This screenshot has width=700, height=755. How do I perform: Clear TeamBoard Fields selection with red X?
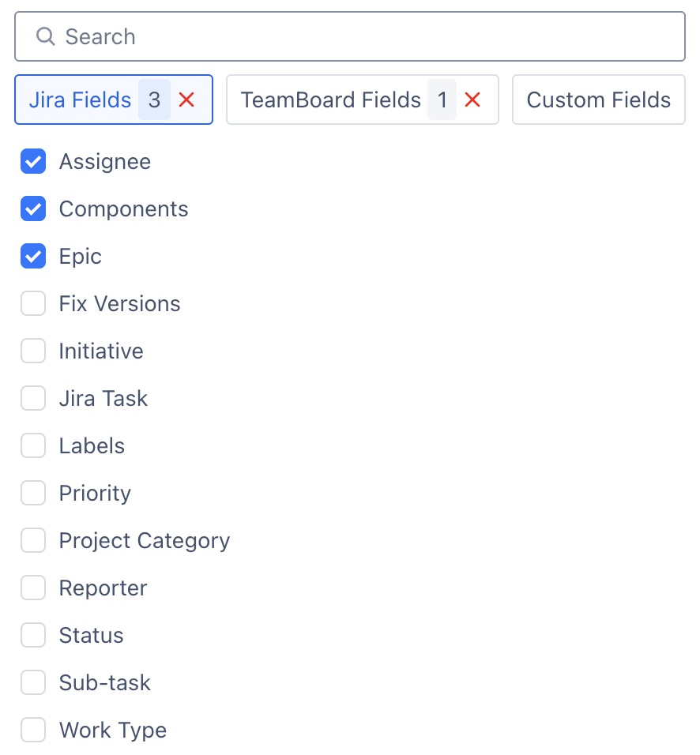pyautogui.click(x=472, y=100)
